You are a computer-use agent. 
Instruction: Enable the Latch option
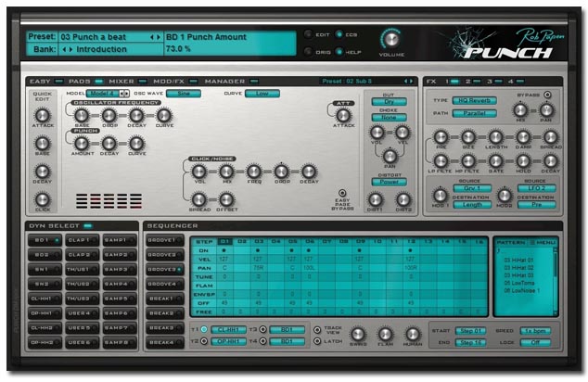(317, 341)
